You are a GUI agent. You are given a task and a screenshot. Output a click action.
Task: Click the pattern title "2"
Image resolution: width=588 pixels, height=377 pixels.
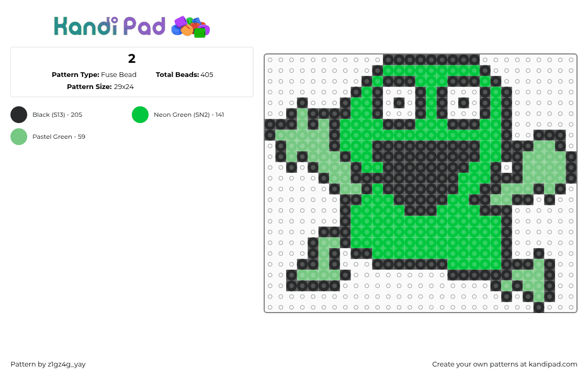pos(132,59)
